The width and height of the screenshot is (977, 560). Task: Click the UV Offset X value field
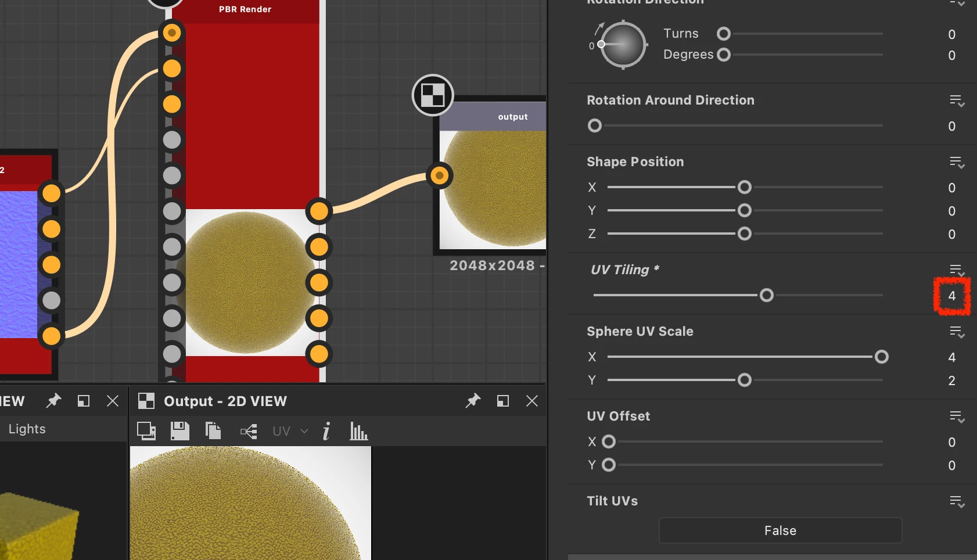pyautogui.click(x=952, y=442)
